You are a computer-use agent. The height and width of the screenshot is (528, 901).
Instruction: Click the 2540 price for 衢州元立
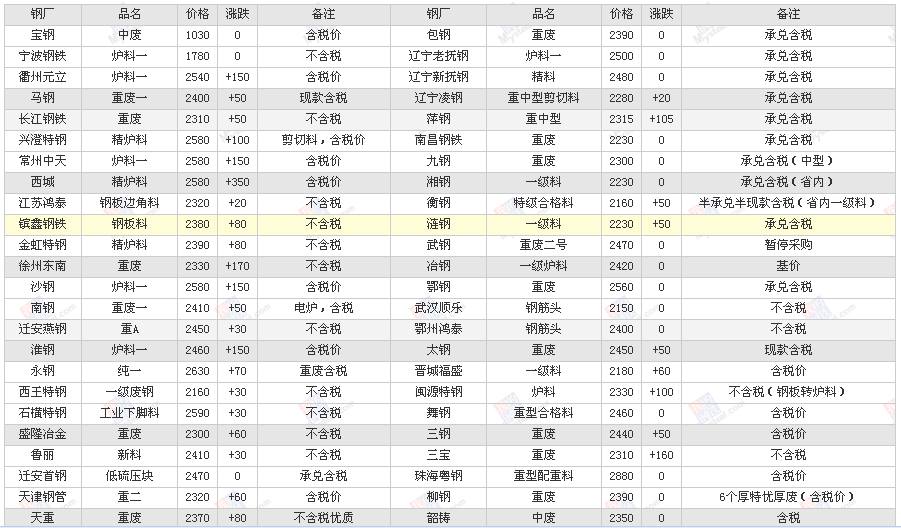pyautogui.click(x=197, y=77)
